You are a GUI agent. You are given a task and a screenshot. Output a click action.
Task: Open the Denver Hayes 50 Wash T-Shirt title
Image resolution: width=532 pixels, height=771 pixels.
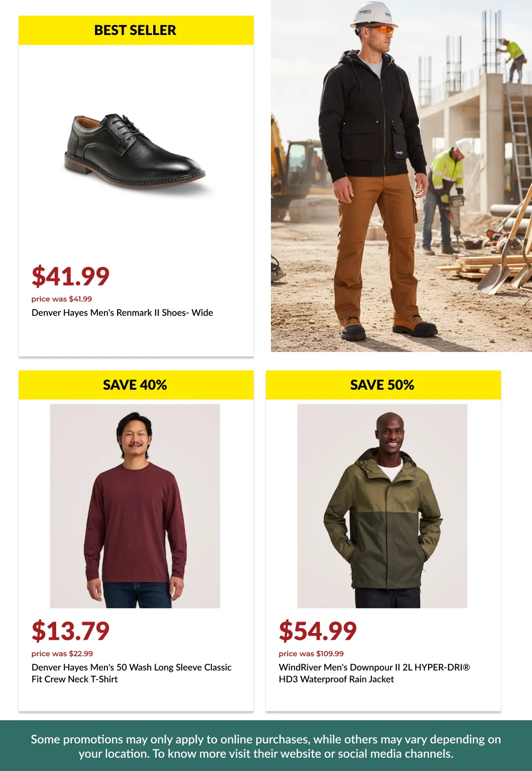pyautogui.click(x=132, y=673)
